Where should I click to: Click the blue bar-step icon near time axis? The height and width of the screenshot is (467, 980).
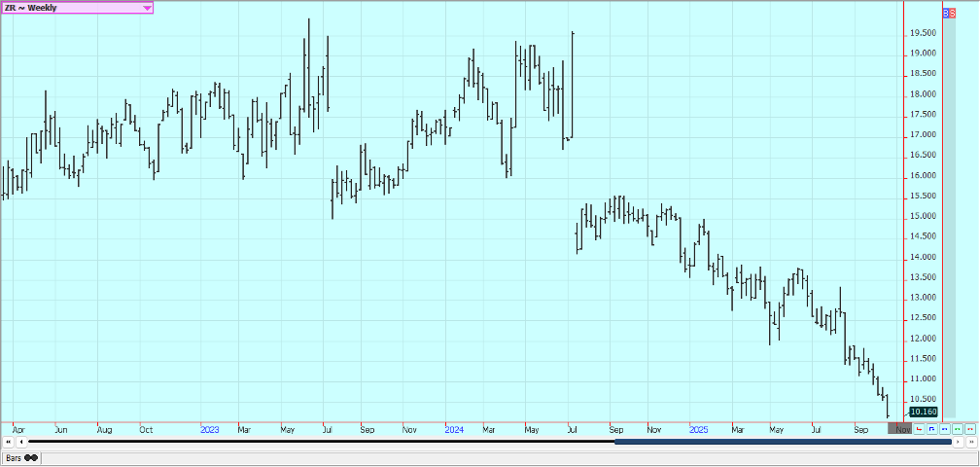click(x=931, y=428)
